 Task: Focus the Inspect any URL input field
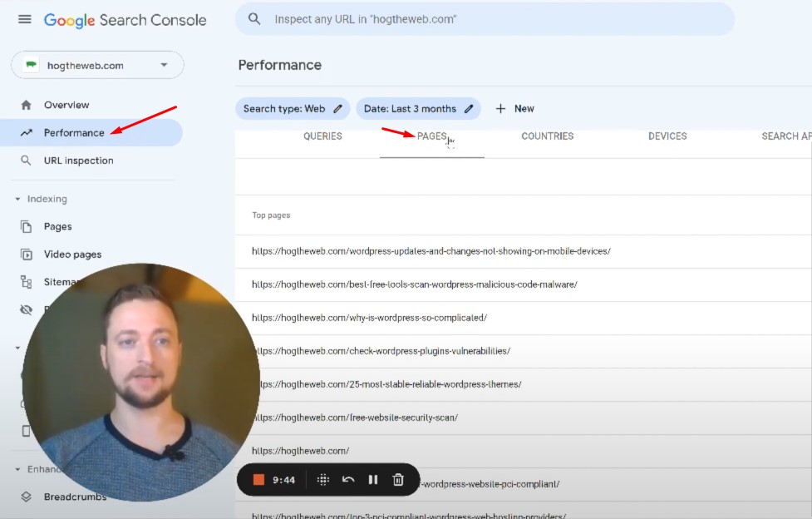click(x=485, y=19)
